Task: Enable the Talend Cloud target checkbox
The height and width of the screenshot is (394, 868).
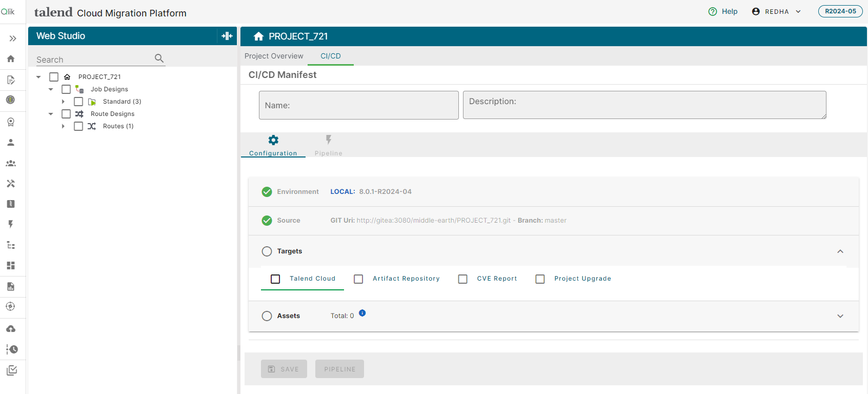Action: coord(275,279)
